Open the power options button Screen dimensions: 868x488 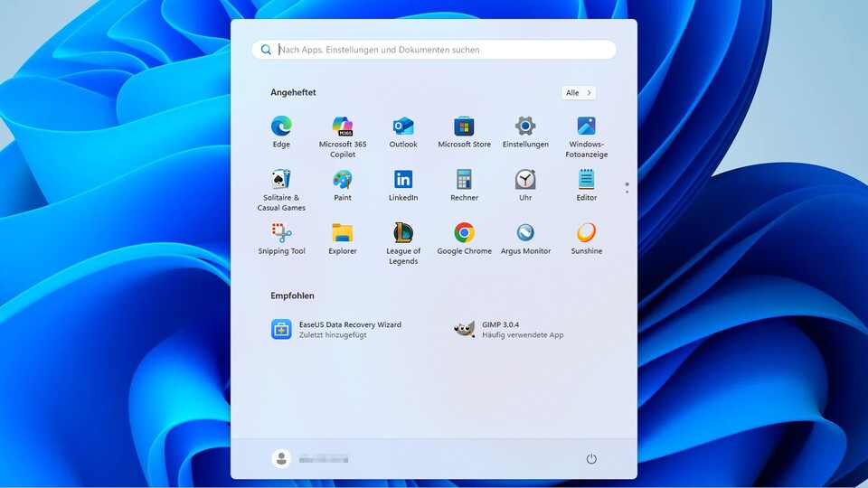pyautogui.click(x=591, y=459)
